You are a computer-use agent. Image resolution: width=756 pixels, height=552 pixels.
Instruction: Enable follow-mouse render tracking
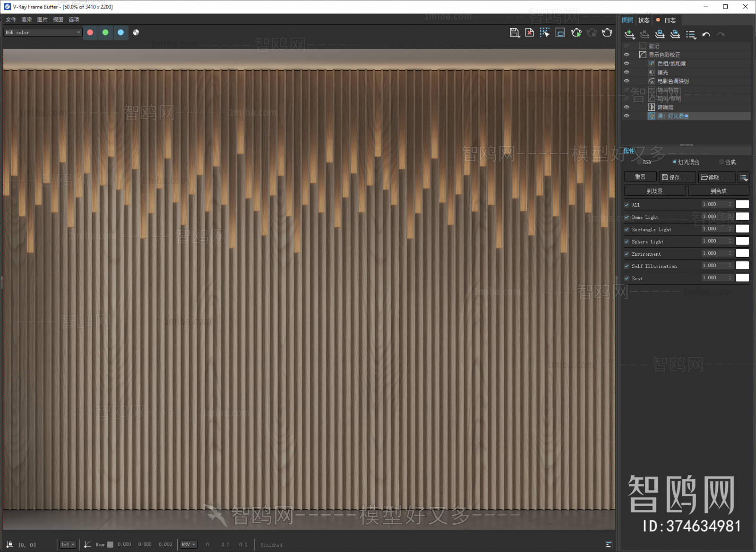point(545,33)
